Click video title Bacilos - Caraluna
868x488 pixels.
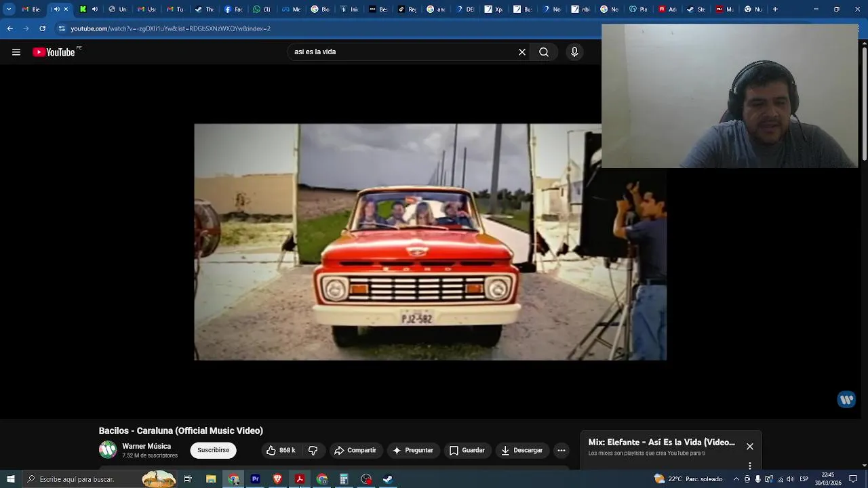point(181,431)
